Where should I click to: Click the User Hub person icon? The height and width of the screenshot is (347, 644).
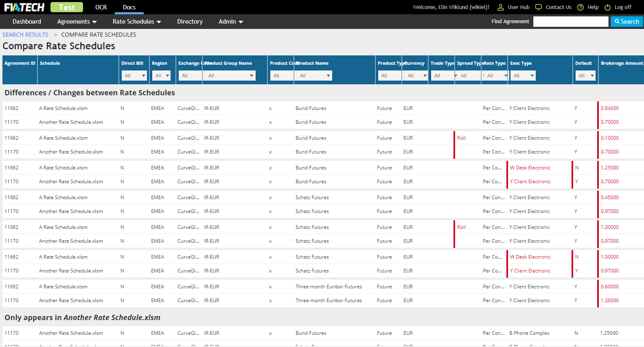(501, 7)
